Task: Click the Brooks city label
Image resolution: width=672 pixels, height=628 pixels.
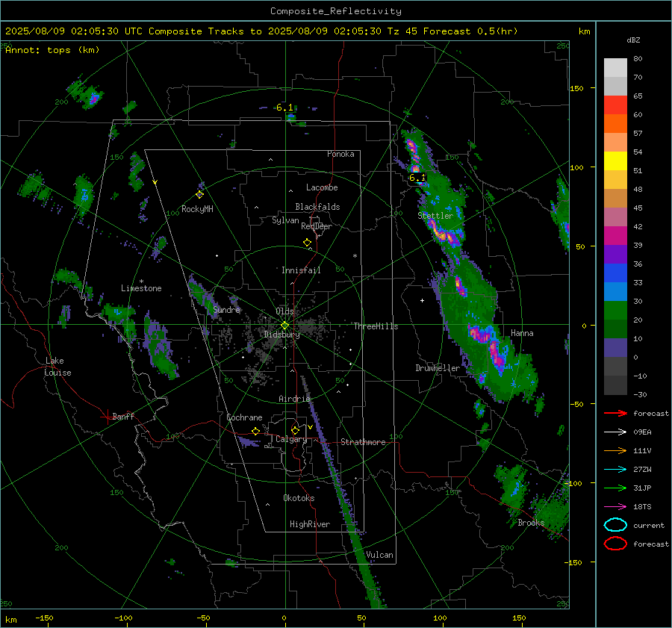Action: pos(531,523)
